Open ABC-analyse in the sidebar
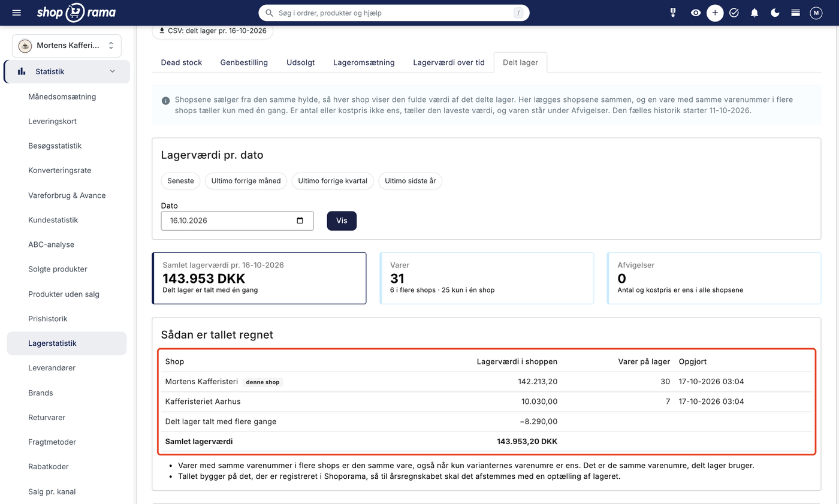 [x=51, y=245]
